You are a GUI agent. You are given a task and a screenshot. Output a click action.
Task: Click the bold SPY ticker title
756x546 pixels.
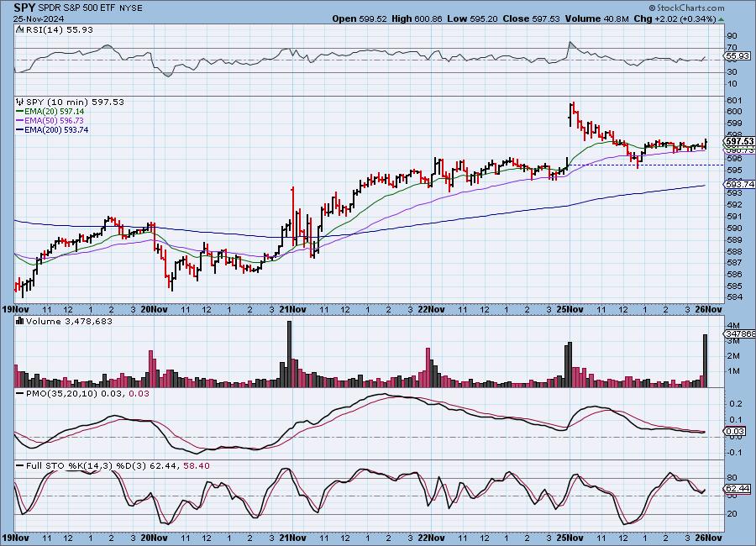[x=24, y=8]
